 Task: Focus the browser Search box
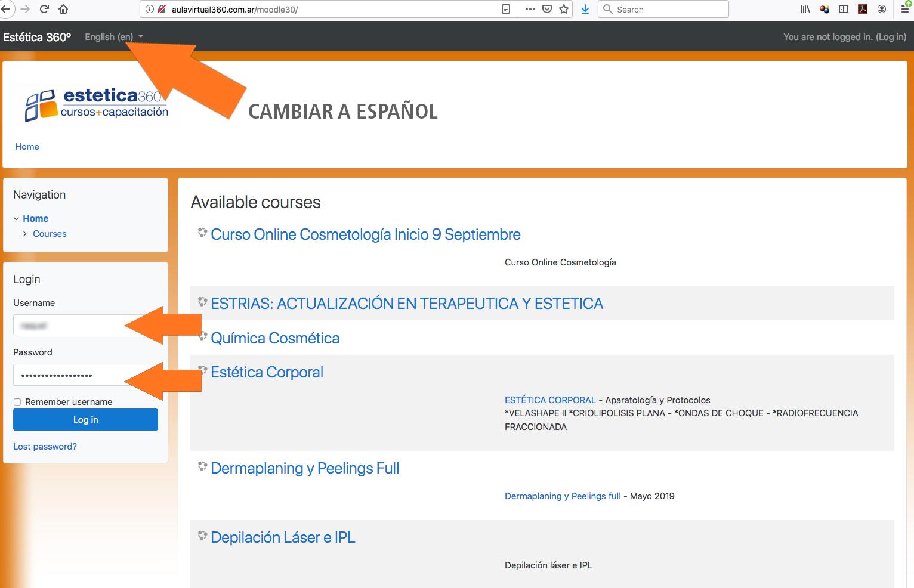[663, 9]
